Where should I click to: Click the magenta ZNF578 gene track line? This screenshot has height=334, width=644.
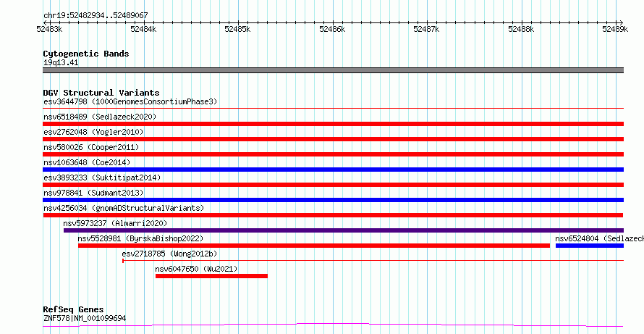point(333,325)
